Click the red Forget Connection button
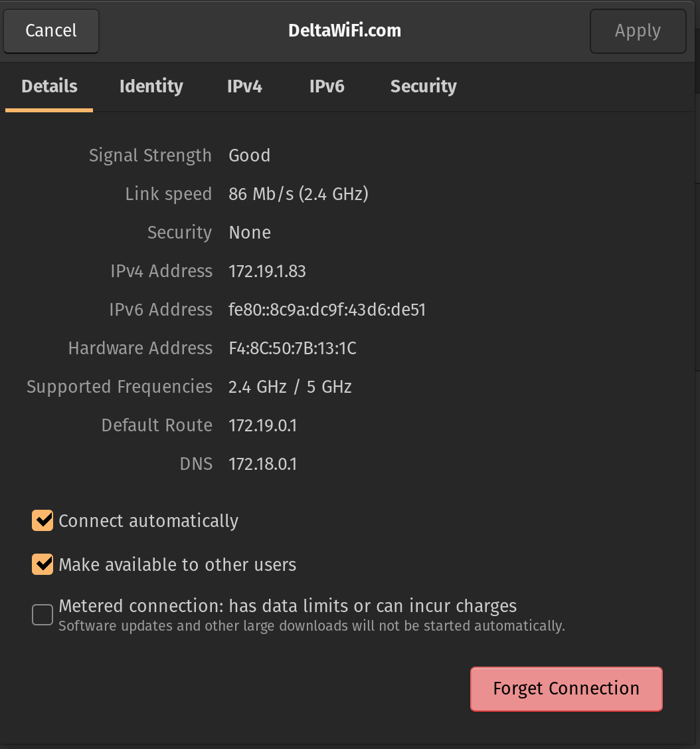 (566, 689)
